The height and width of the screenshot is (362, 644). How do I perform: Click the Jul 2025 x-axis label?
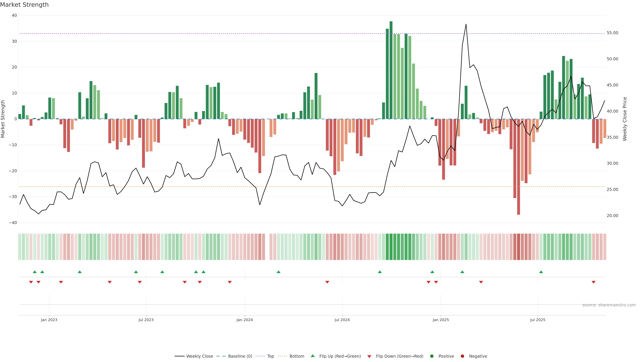[x=538, y=320]
